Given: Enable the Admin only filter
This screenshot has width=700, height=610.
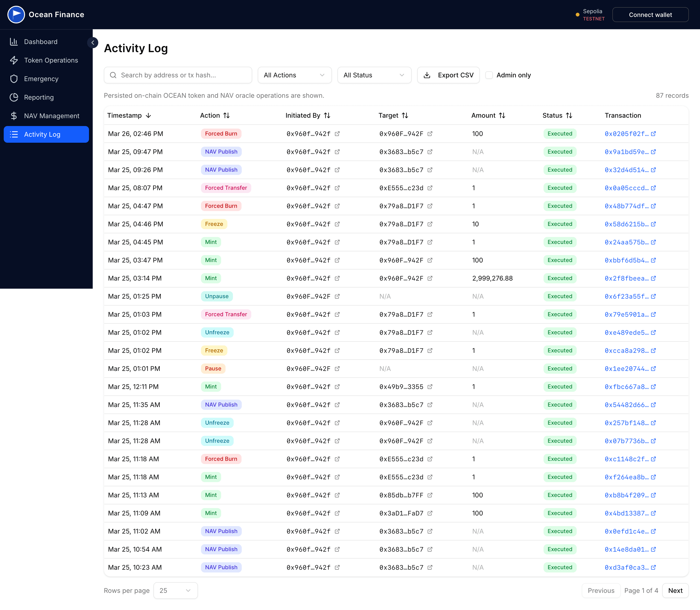Looking at the screenshot, I should pos(489,75).
